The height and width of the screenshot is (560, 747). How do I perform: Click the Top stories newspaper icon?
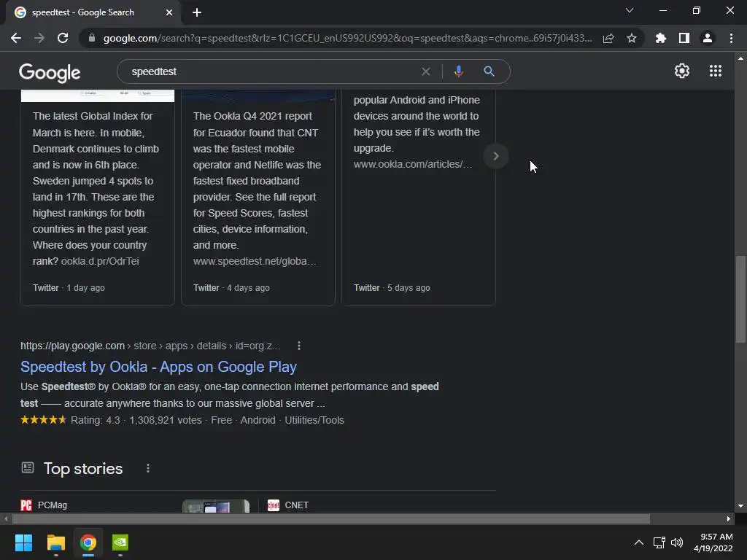point(28,467)
